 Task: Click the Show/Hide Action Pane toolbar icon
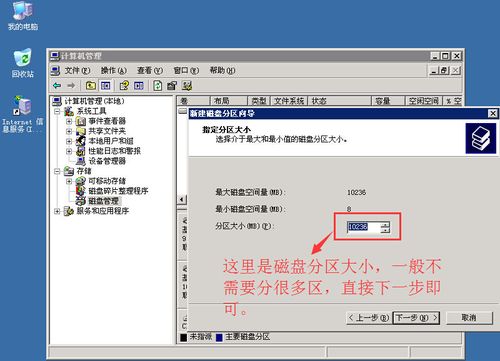click(x=139, y=86)
